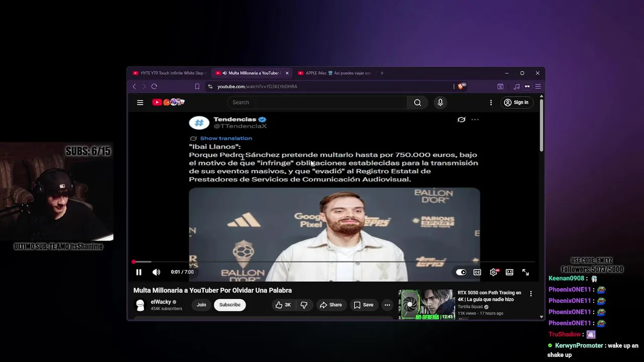Click Show translation in the tweet
Viewport: 644px width, 362px height.
coord(226,138)
